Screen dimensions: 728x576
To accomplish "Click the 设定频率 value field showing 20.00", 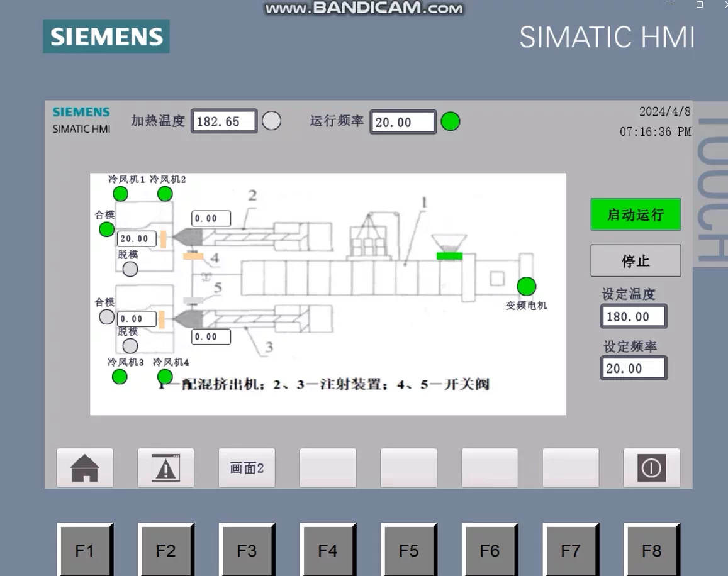I will tap(633, 368).
